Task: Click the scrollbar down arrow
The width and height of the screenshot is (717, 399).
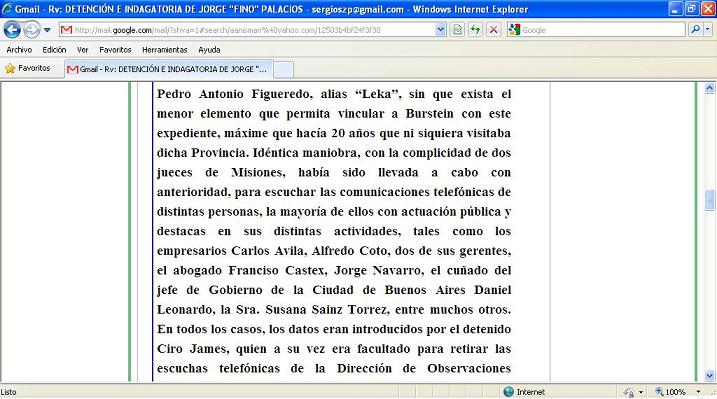Action: coord(709,376)
